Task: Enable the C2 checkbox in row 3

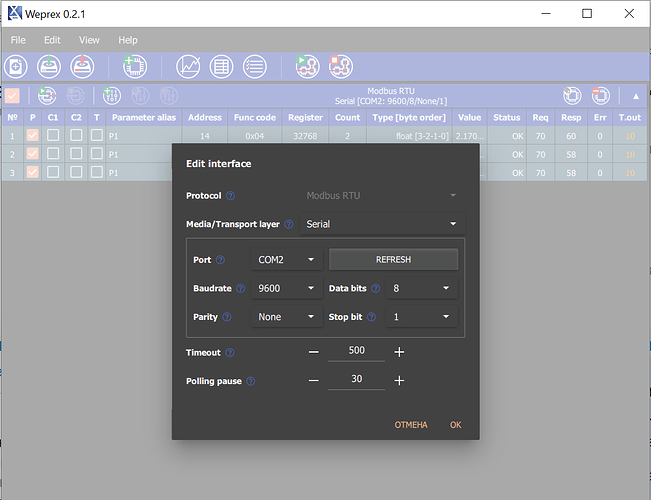Action: tap(76, 172)
